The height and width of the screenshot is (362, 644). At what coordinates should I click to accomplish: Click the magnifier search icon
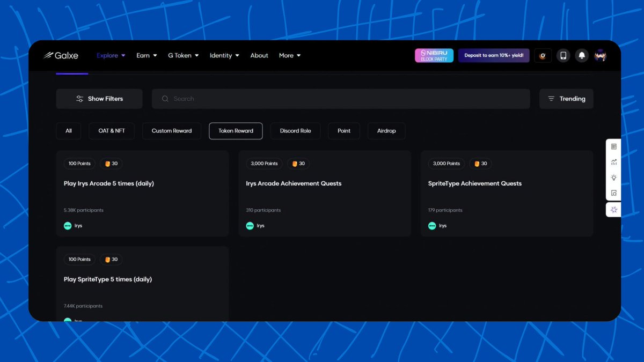[x=165, y=99]
